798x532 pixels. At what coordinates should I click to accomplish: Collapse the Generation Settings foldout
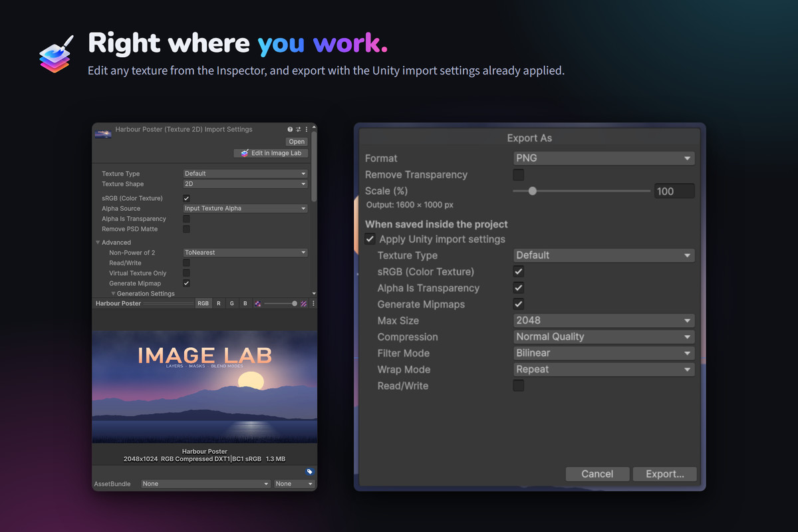pyautogui.click(x=113, y=294)
